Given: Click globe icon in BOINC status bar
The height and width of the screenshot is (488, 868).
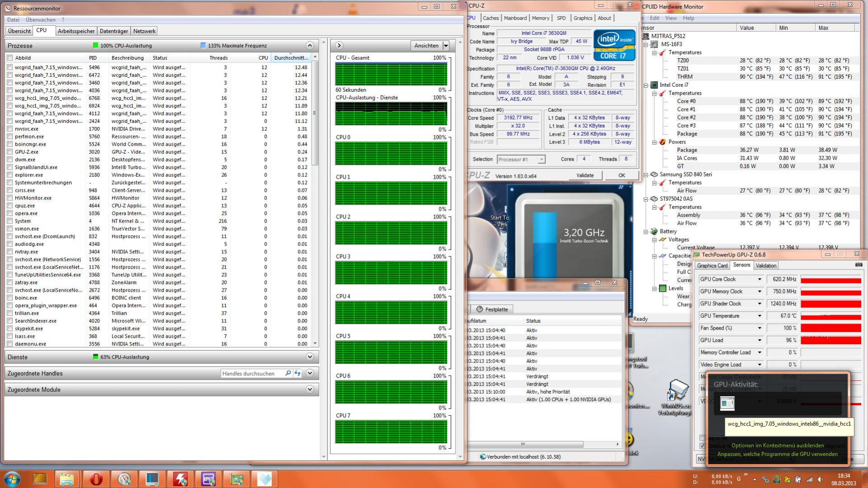Looking at the screenshot, I should 483,457.
